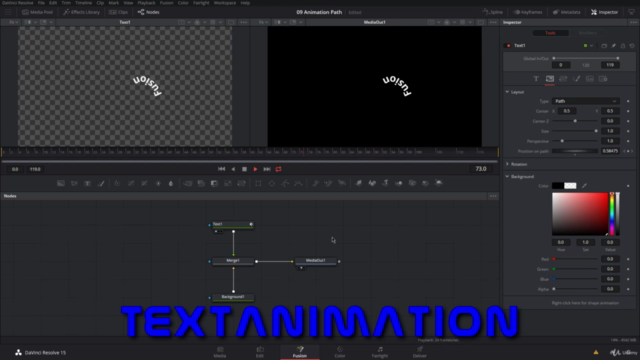The height and width of the screenshot is (360, 640).
Task: Toggle the Text1 node enable switch
Action: pos(508,46)
